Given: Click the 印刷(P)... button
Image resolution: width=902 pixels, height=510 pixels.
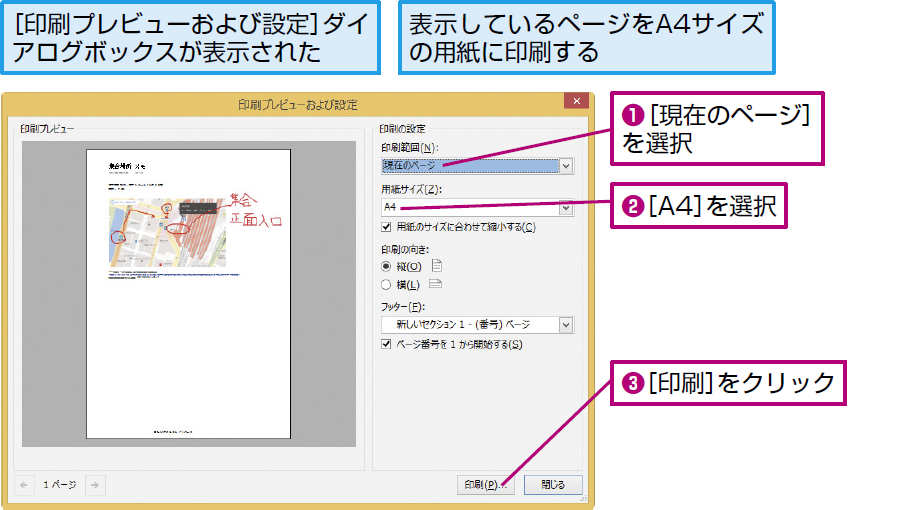Looking at the screenshot, I should pyautogui.click(x=486, y=485).
